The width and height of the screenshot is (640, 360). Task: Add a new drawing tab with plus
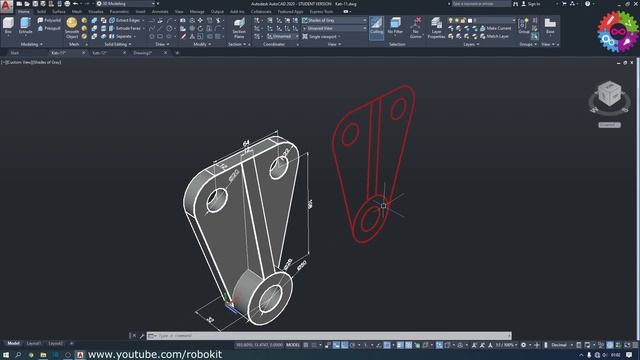[x=177, y=53]
